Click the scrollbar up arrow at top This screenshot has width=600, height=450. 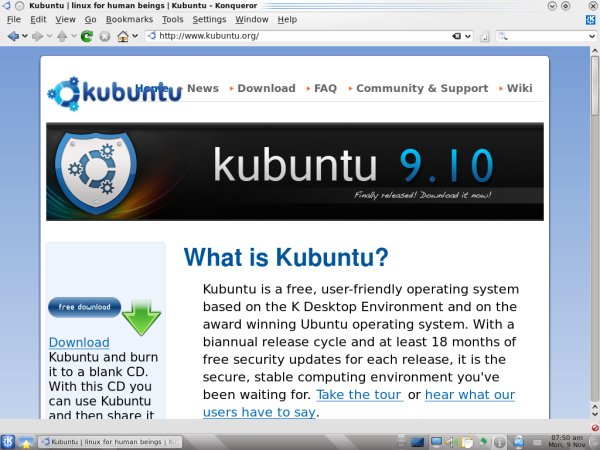595,51
